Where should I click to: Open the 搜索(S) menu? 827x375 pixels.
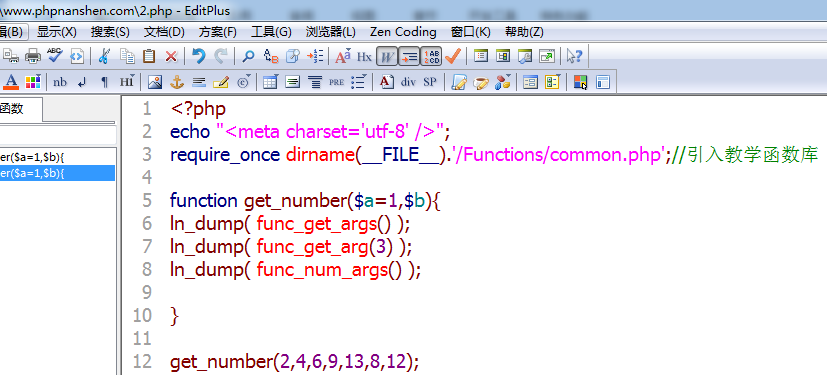pyautogui.click(x=110, y=32)
